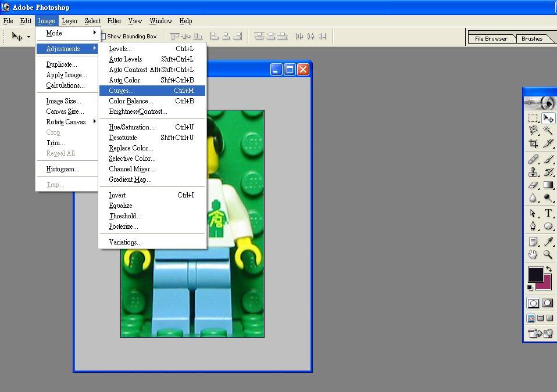Choose Color Balance menu entry
The width and height of the screenshot is (557, 392).
pos(152,101)
